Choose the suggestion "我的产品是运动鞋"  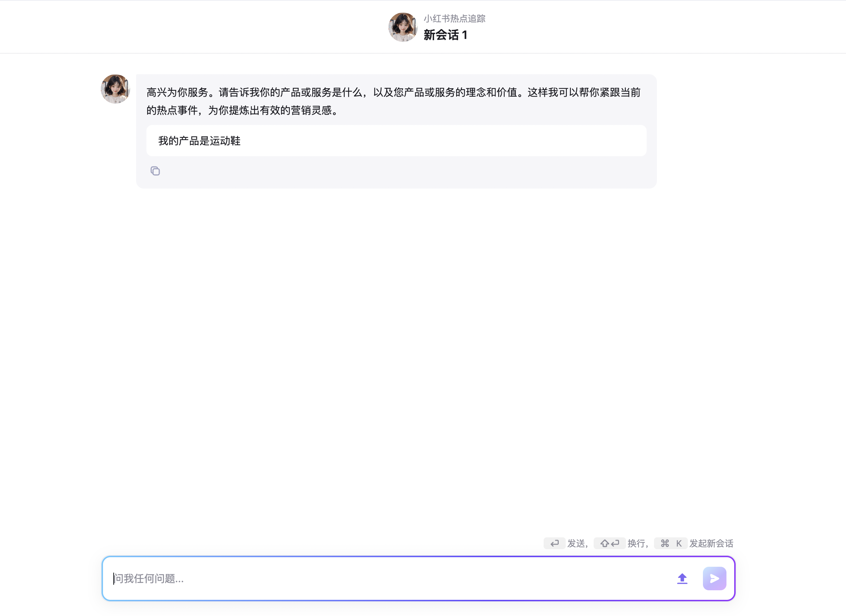[396, 141]
